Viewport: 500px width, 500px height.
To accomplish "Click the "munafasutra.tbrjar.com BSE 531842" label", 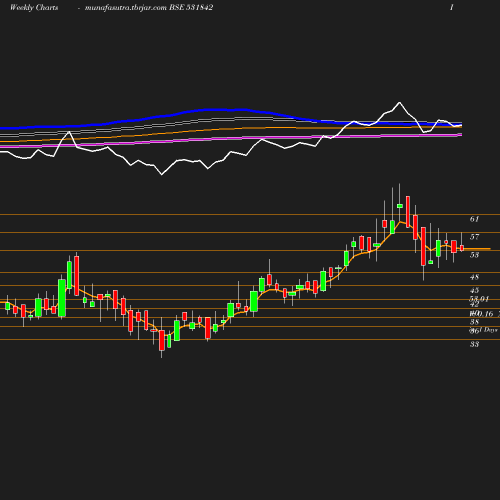I will coord(149,7).
